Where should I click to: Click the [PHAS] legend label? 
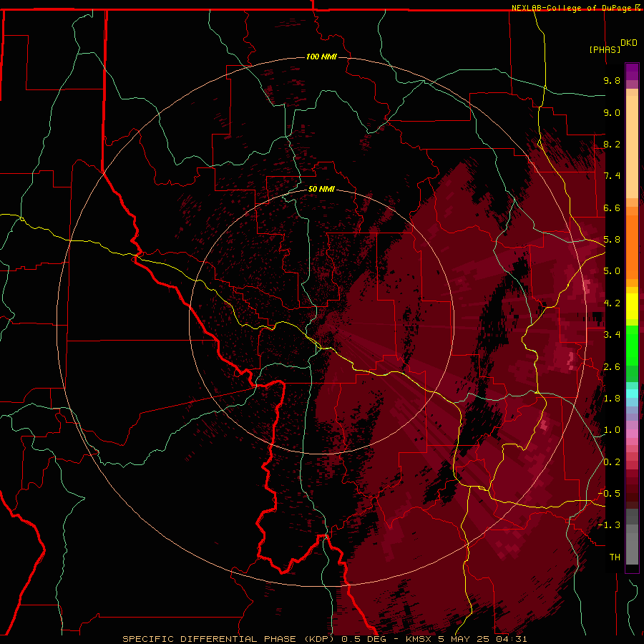point(605,49)
